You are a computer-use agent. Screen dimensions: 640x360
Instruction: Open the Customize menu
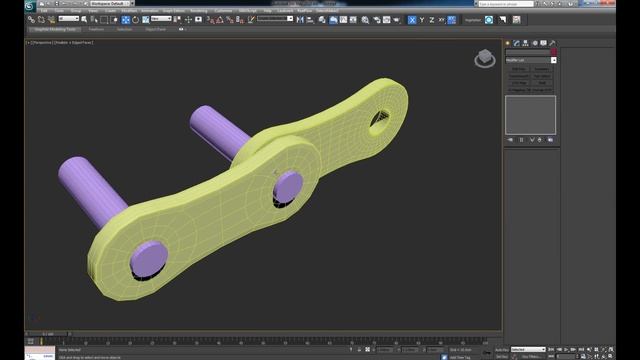223,11
